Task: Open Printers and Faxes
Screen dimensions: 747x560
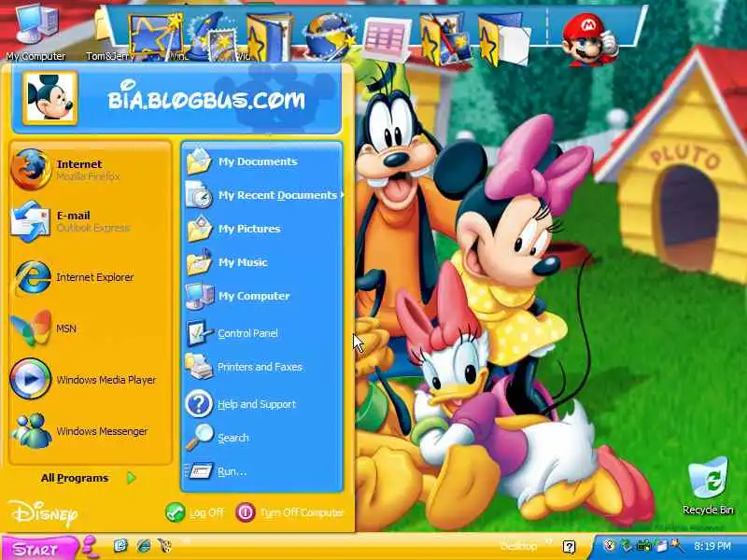Action: (262, 367)
